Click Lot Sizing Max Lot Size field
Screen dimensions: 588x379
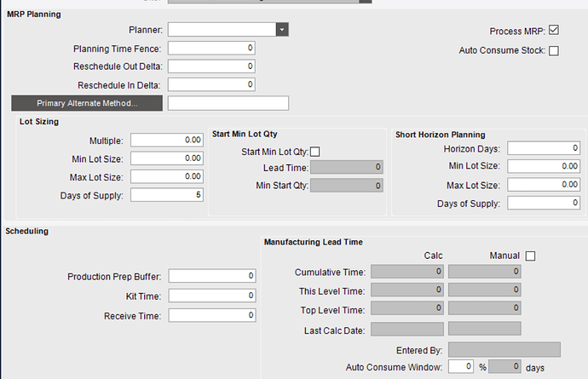click(x=167, y=176)
